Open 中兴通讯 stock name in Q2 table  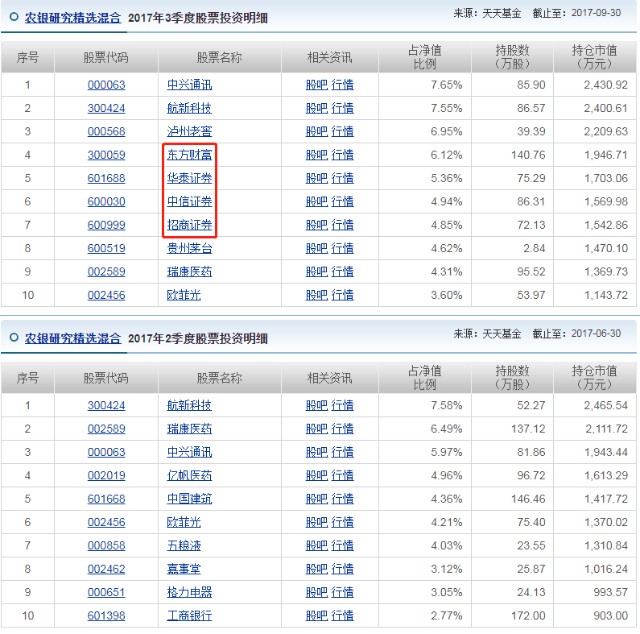(x=189, y=452)
